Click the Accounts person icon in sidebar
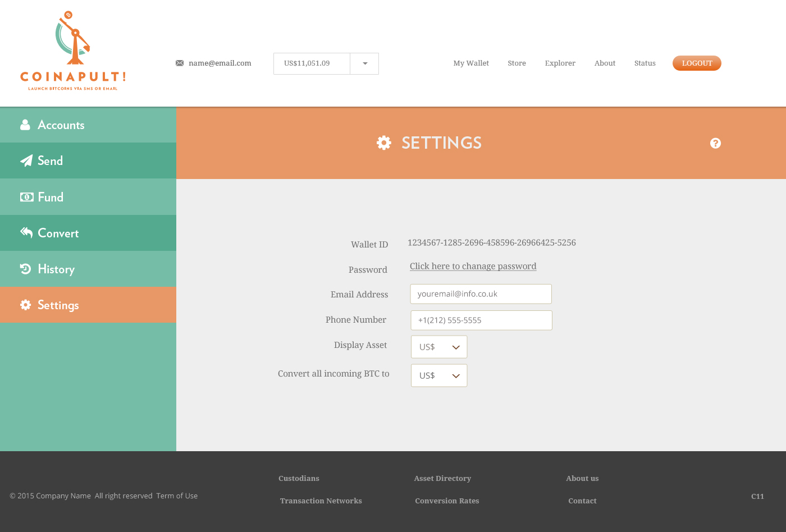Viewport: 786px width, 532px height. click(25, 125)
